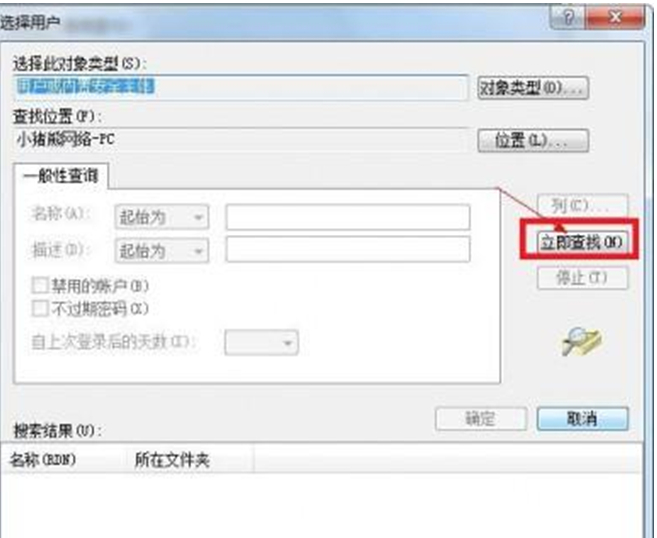This screenshot has height=538, width=657.
Task: Open the 描述 condition dropdown
Action: (162, 251)
